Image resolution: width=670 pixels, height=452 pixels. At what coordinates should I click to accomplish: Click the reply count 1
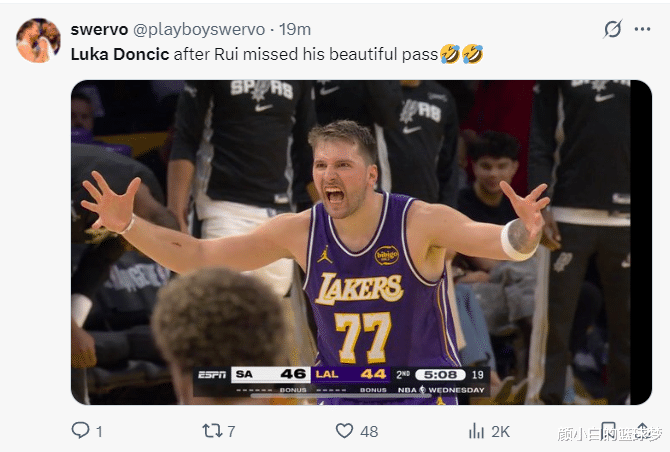pyautogui.click(x=99, y=431)
